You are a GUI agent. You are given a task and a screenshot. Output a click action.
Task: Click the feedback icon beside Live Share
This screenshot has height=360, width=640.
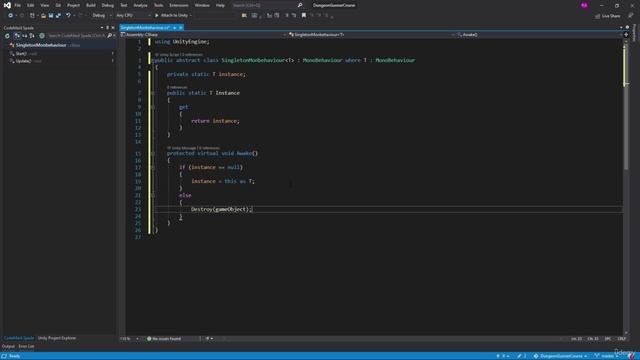coord(630,16)
